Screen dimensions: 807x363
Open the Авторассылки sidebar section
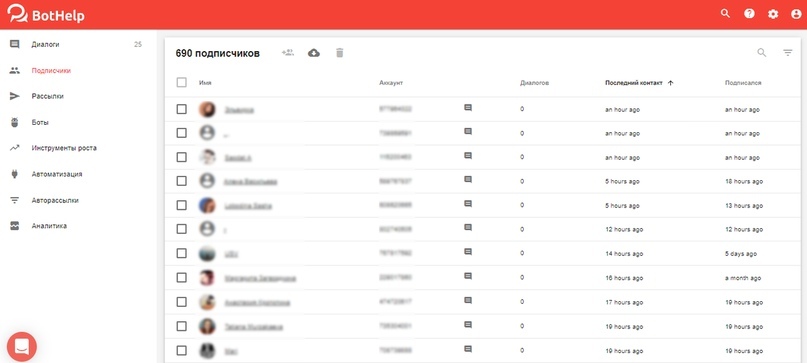[55, 200]
